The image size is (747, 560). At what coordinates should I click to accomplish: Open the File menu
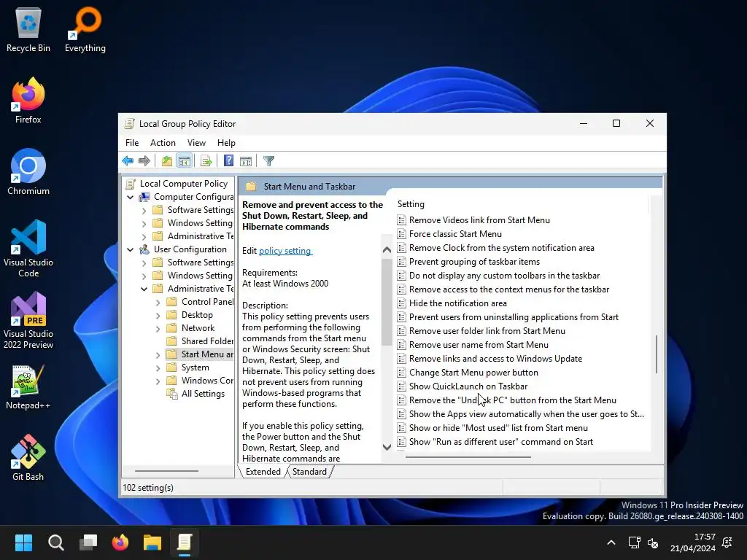coord(132,143)
